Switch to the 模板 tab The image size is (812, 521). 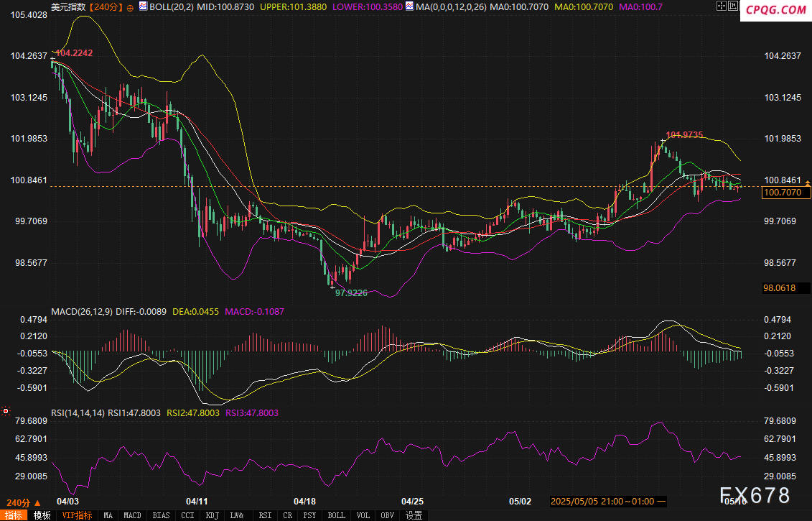point(42,515)
